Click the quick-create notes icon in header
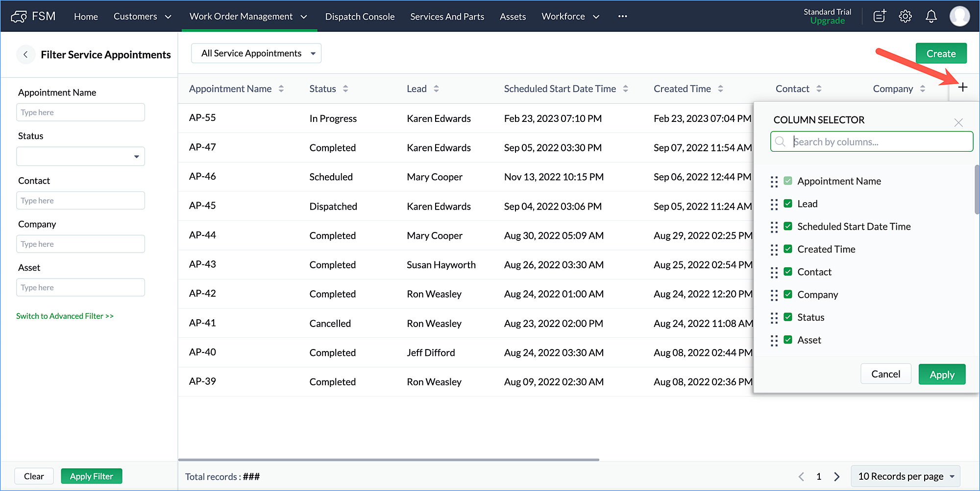This screenshot has width=980, height=491. [x=880, y=16]
